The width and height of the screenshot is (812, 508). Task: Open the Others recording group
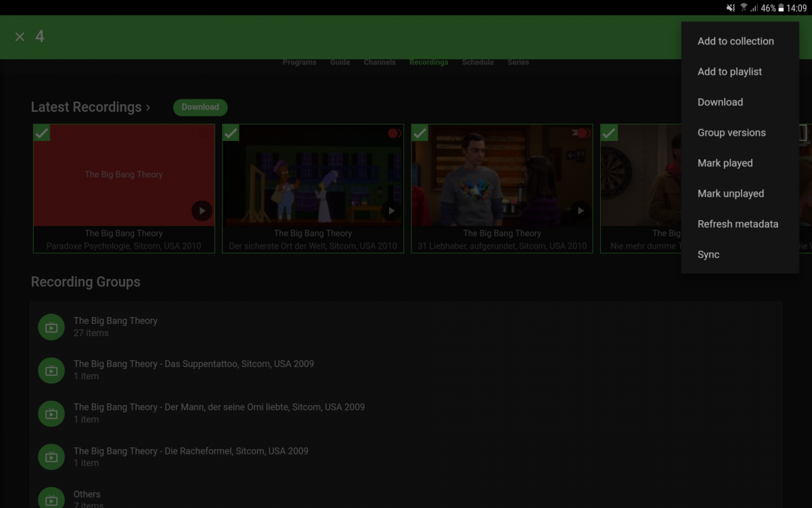[x=406, y=494]
